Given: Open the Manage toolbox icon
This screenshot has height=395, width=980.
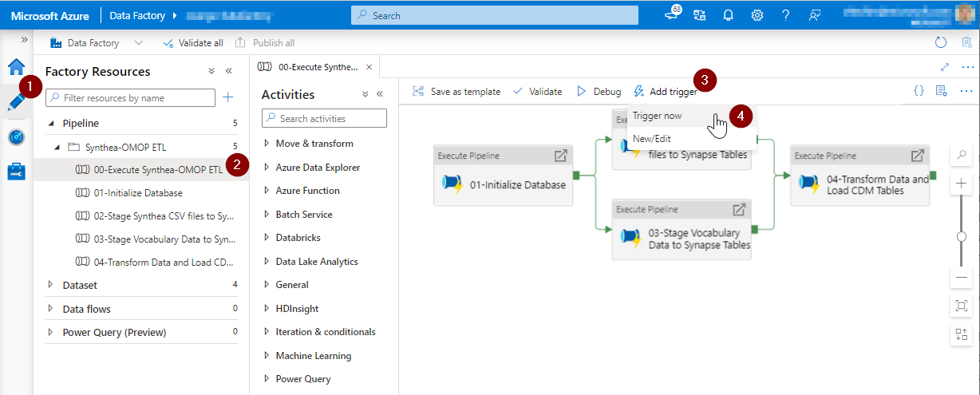Looking at the screenshot, I should click(x=17, y=172).
